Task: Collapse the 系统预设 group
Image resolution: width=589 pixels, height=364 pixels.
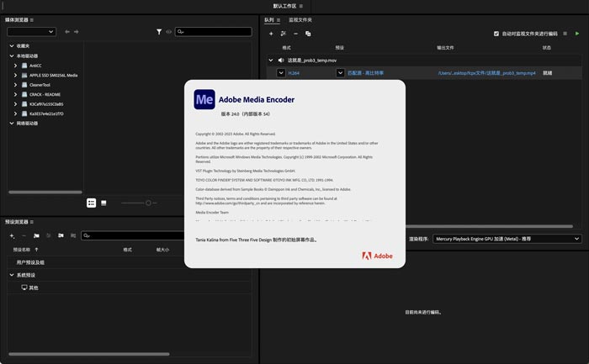Action: point(12,275)
